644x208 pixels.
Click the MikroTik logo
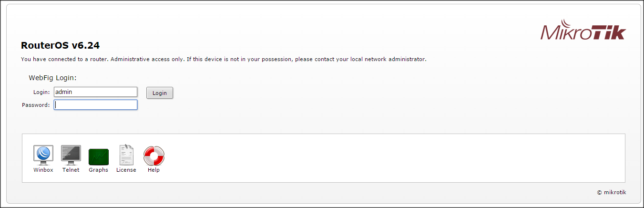(583, 30)
